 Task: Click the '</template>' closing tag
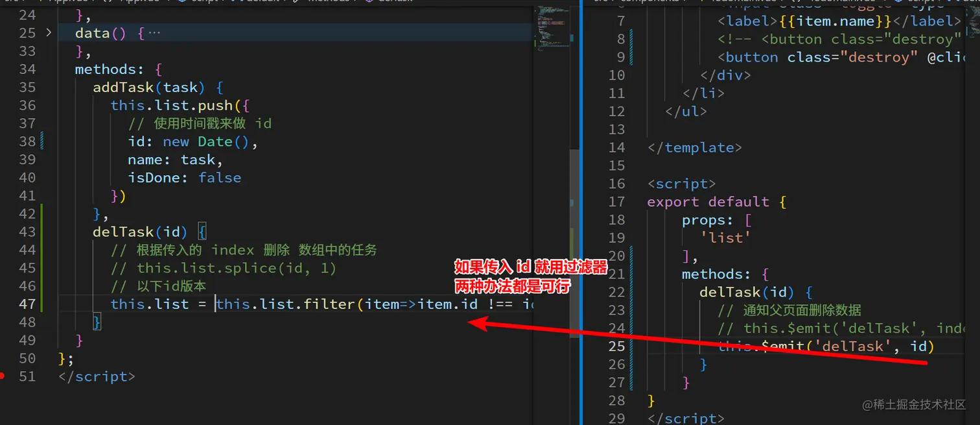694,147
